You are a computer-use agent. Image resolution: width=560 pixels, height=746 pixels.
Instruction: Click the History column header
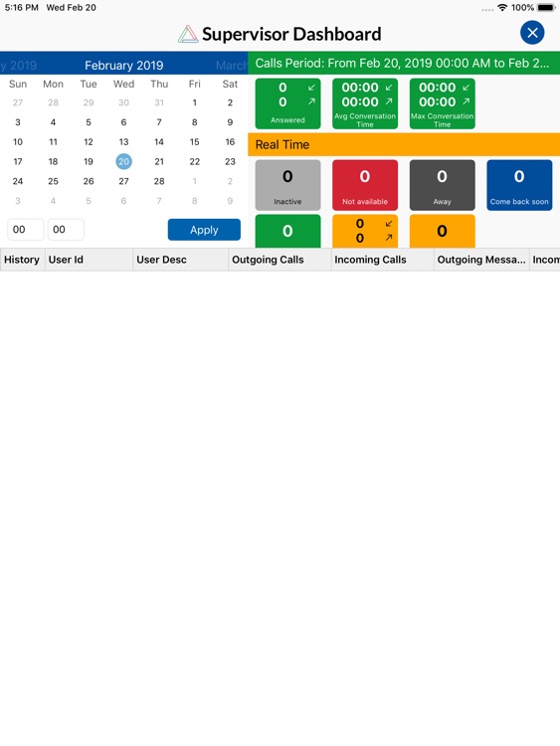(x=22, y=260)
